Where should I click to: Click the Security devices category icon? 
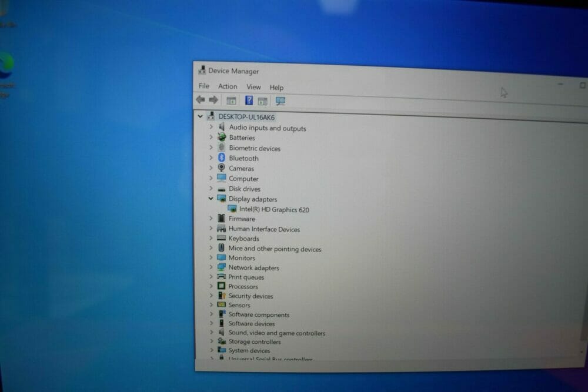pyautogui.click(x=222, y=295)
